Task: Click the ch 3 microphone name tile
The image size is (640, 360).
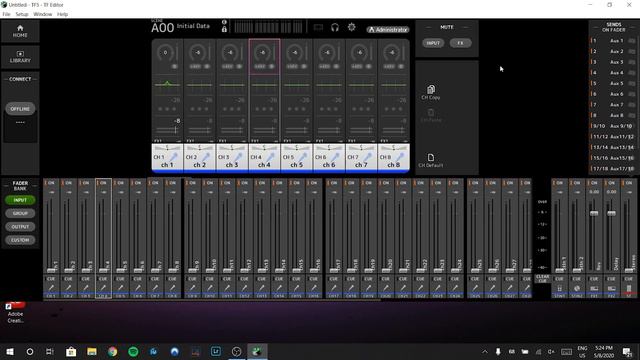Action: [232, 158]
